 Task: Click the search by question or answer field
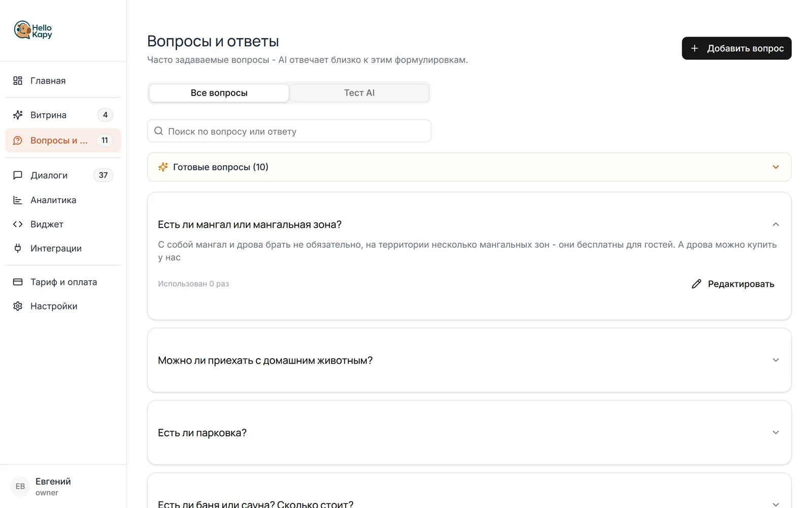289,131
